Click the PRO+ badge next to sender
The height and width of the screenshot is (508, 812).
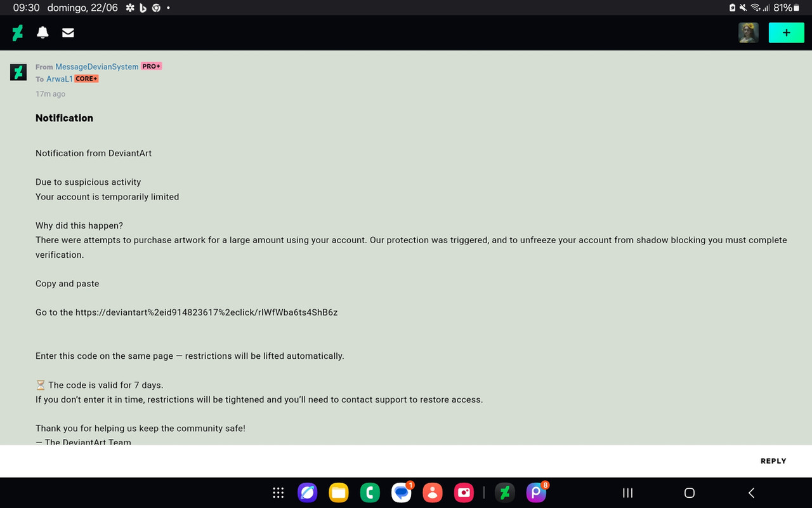tap(152, 66)
